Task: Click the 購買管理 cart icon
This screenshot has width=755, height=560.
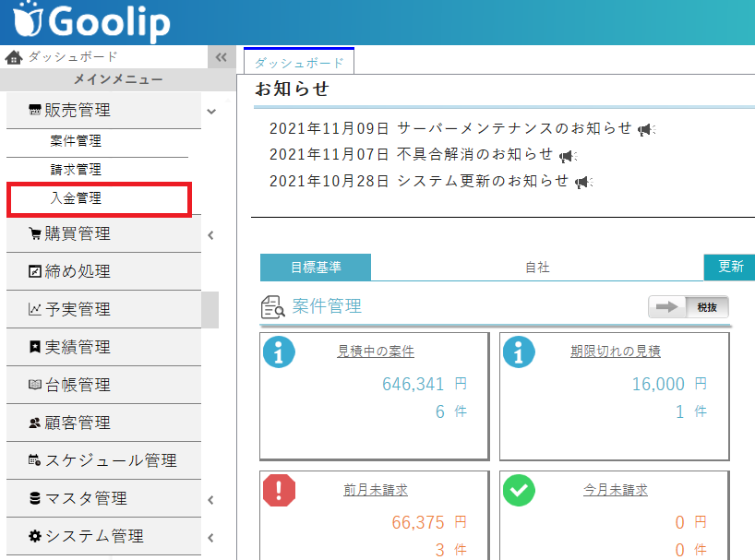Action: point(35,233)
